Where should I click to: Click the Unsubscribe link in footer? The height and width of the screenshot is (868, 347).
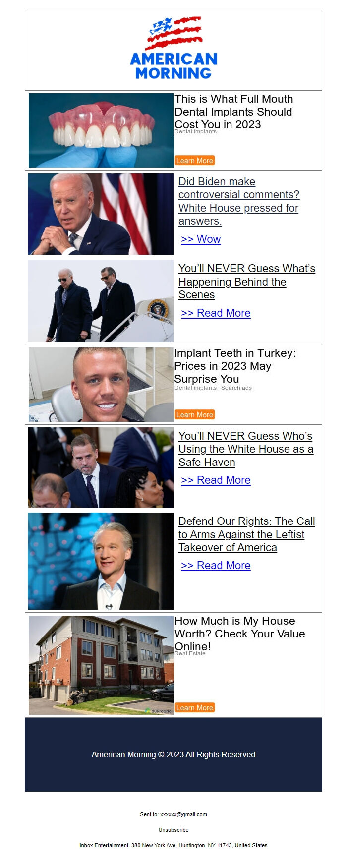173,830
